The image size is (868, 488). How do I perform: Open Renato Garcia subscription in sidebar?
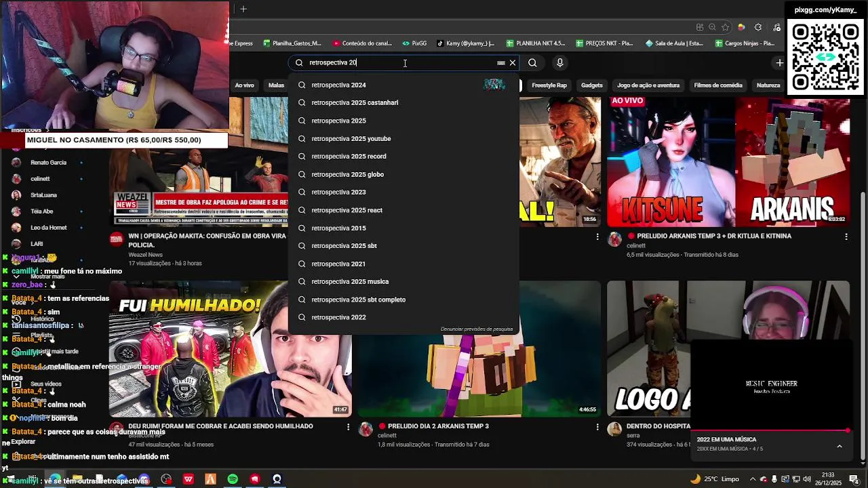[x=48, y=163]
